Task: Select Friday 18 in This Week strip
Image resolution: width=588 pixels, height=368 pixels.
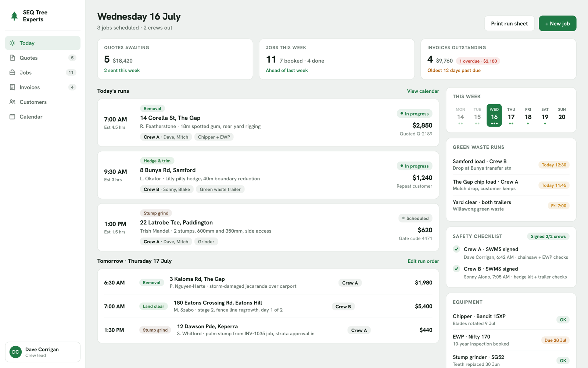Action: point(528,116)
